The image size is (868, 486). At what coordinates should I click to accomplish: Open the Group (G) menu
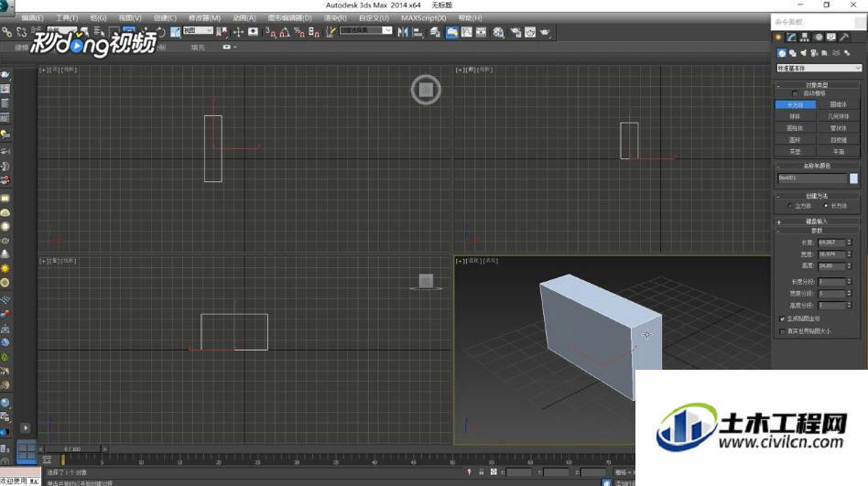pos(98,18)
